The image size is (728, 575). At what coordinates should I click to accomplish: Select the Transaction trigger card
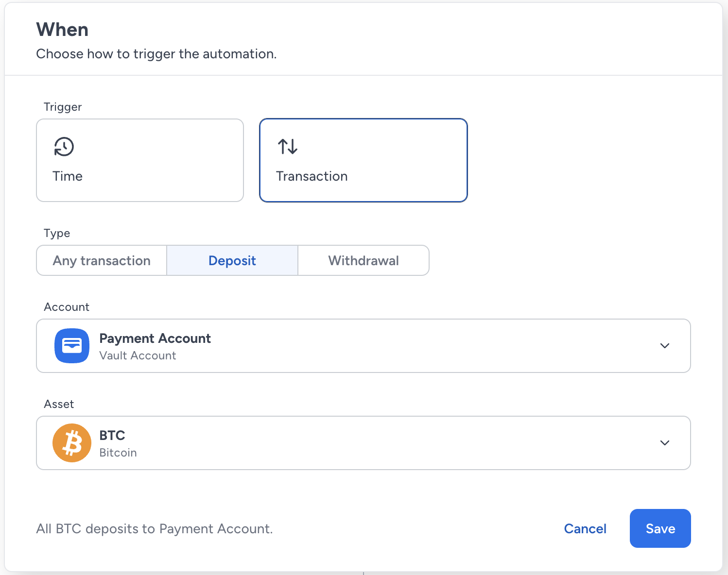click(364, 160)
